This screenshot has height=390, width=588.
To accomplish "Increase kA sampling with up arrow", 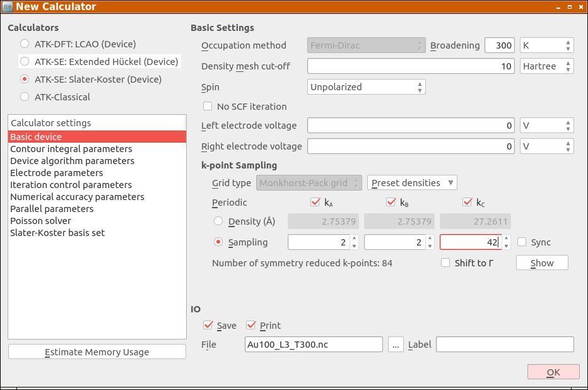I will pyautogui.click(x=355, y=238).
